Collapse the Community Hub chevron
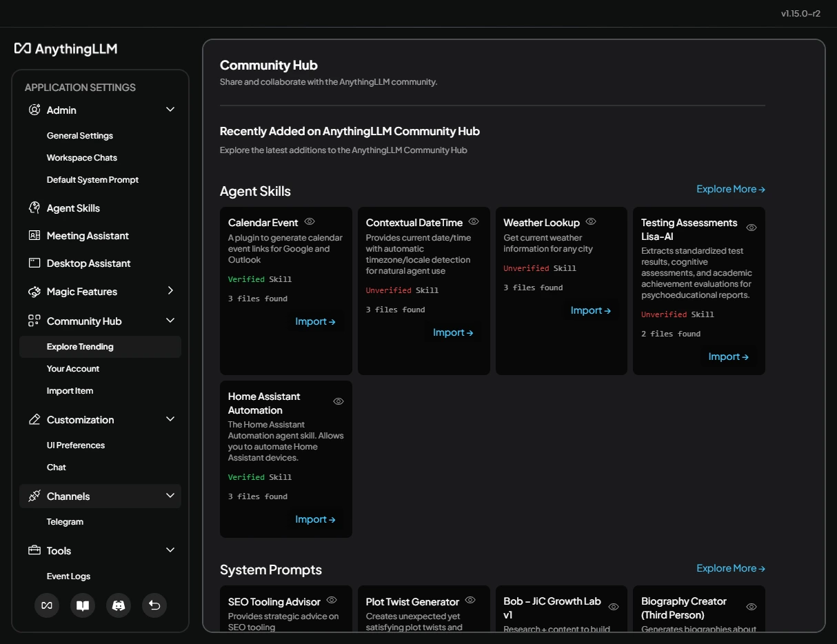 click(x=170, y=321)
